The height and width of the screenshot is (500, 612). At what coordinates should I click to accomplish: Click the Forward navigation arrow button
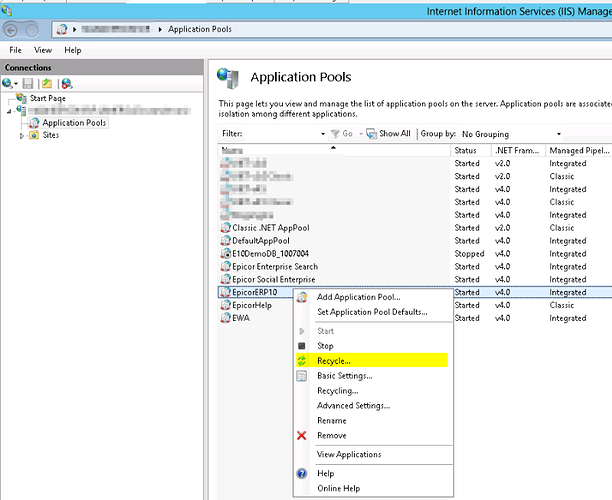tap(32, 30)
